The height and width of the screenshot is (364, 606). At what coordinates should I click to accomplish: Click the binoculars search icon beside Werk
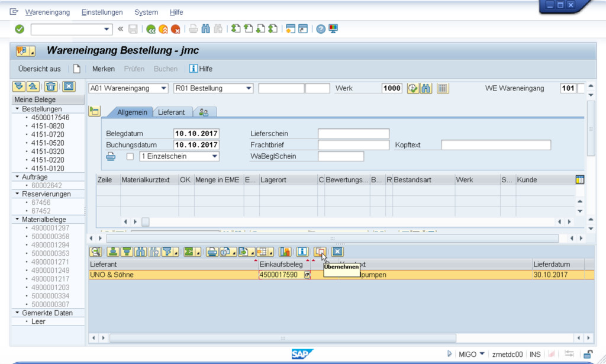426,88
